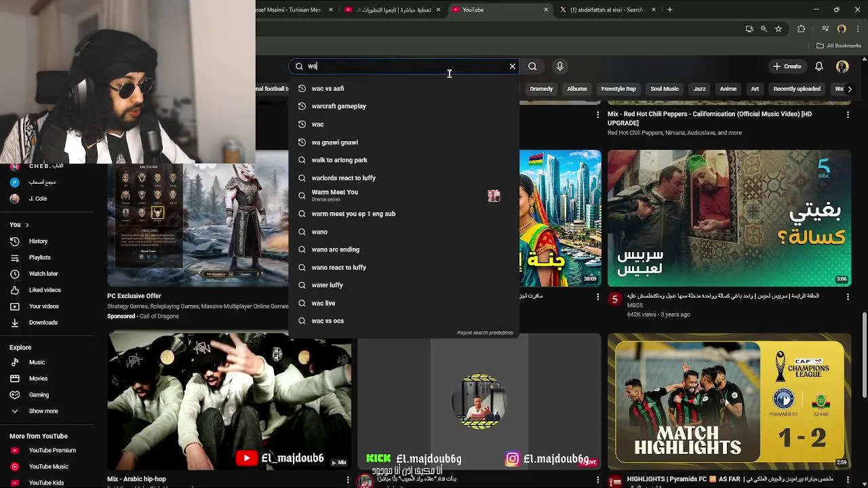Image resolution: width=868 pixels, height=488 pixels.
Task: Open the Match Highlights 1-2 thumbnail
Action: (729, 401)
